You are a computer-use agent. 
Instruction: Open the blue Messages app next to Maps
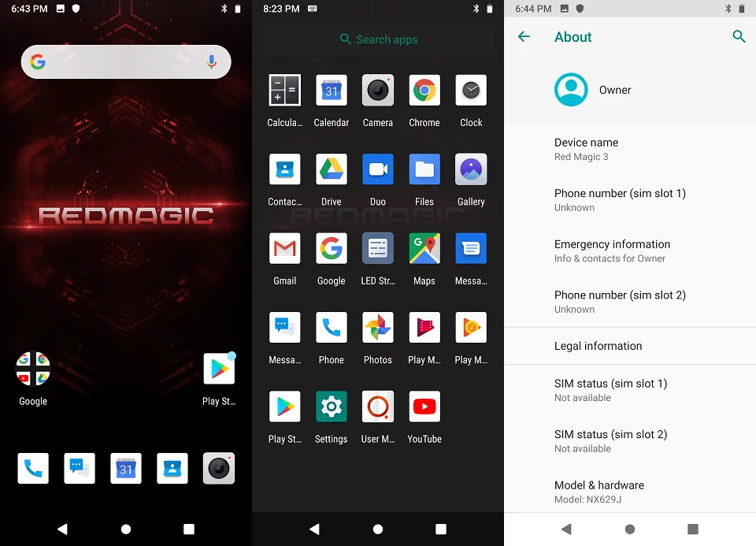(x=471, y=248)
